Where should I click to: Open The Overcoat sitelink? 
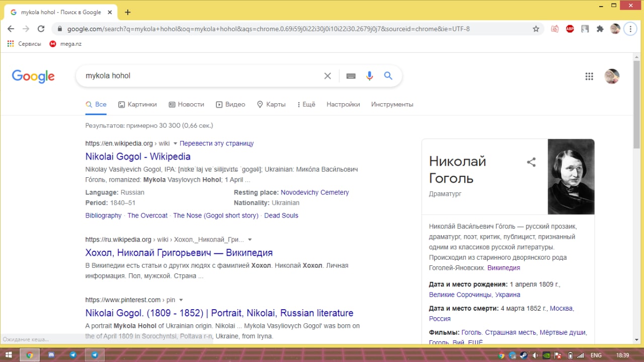(x=147, y=215)
